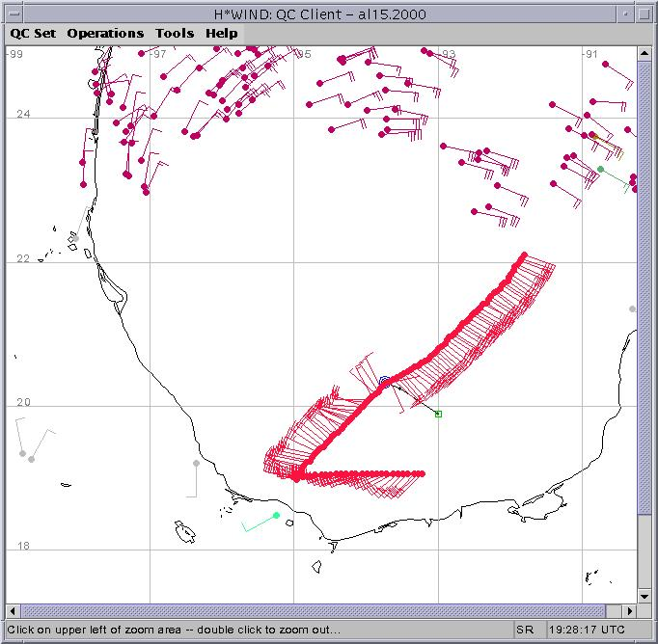This screenshot has height=644, width=658.
Task: Click the southwest corner of red flight track
Action: (x=296, y=475)
